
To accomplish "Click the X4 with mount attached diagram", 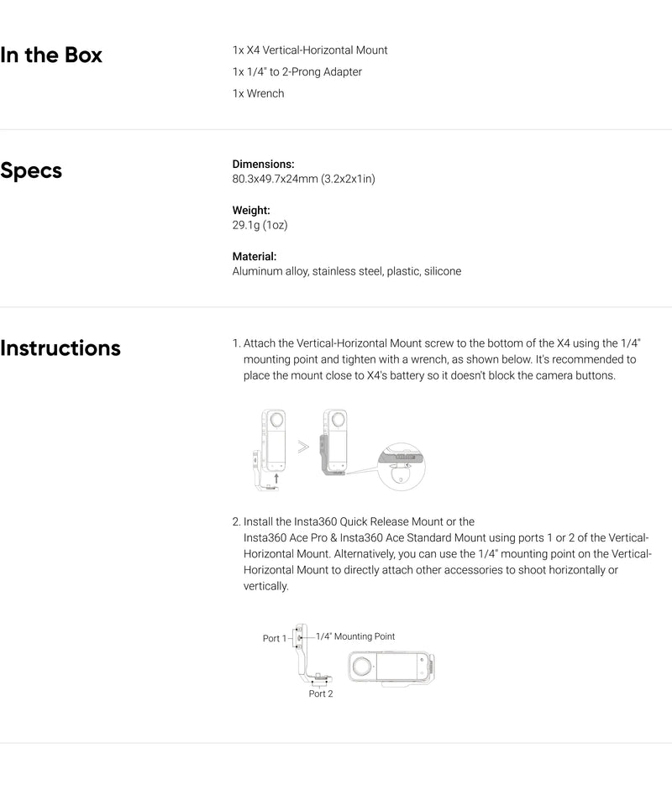I will tap(333, 442).
